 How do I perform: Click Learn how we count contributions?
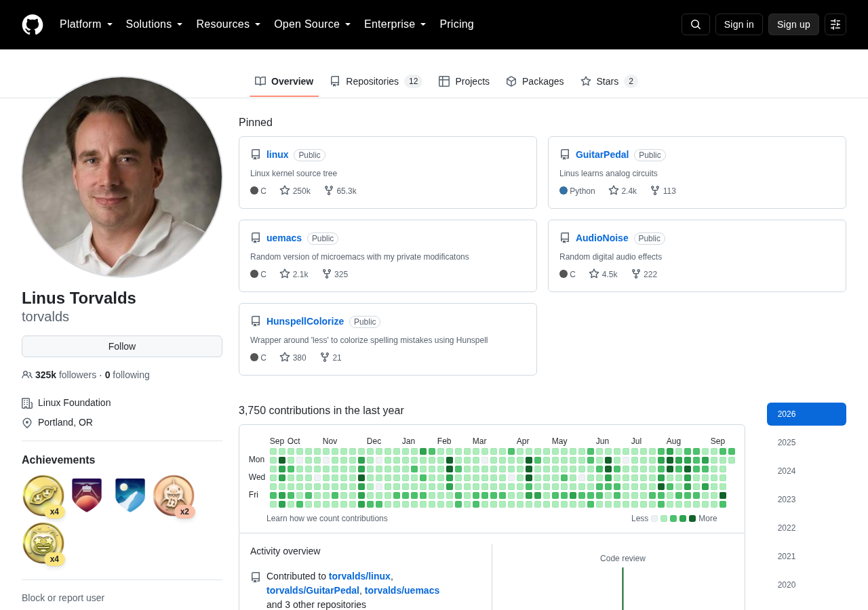point(327,518)
